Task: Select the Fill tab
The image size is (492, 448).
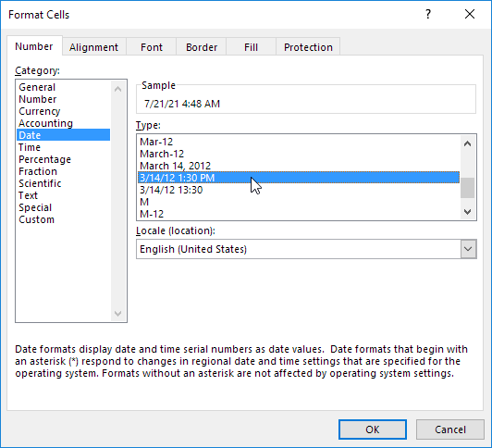Action: [x=251, y=47]
